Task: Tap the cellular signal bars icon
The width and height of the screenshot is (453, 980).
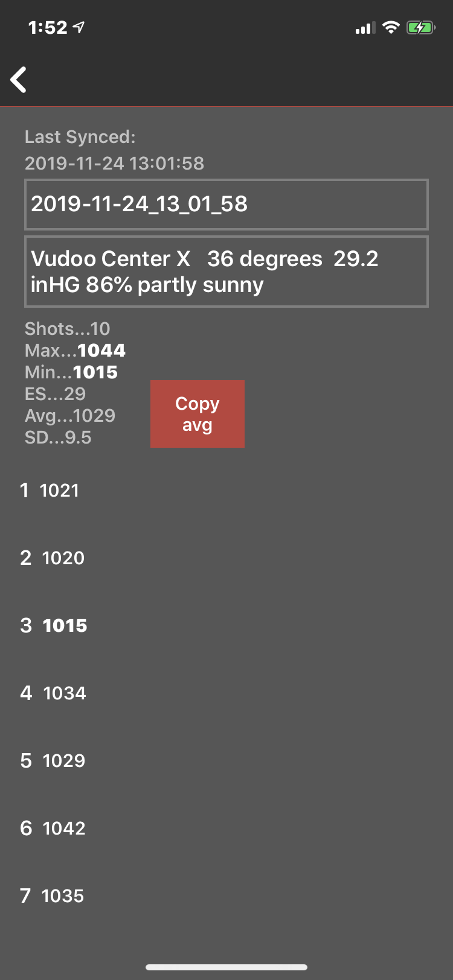Action: click(x=365, y=28)
